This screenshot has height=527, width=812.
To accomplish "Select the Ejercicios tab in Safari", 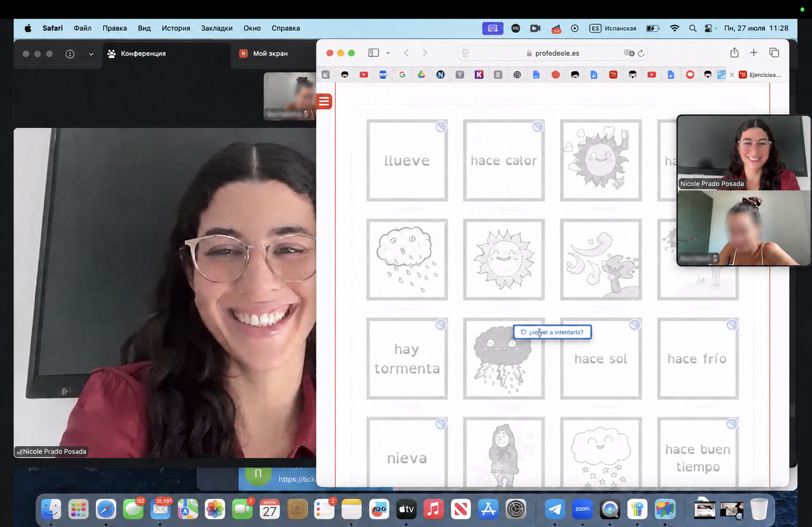I will coord(760,75).
